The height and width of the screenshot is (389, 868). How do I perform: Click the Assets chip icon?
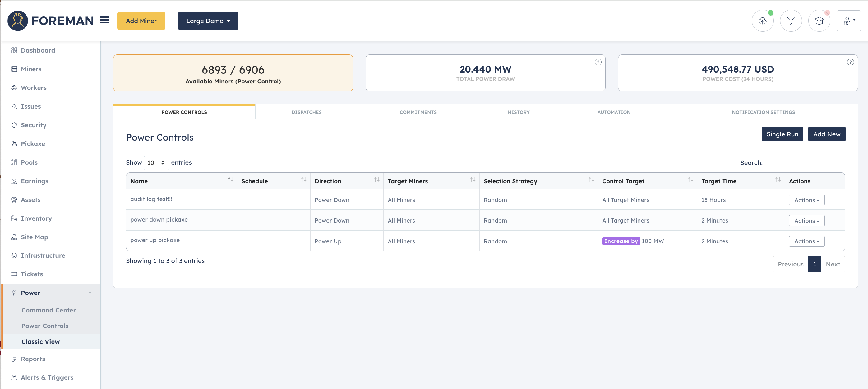coord(14,200)
